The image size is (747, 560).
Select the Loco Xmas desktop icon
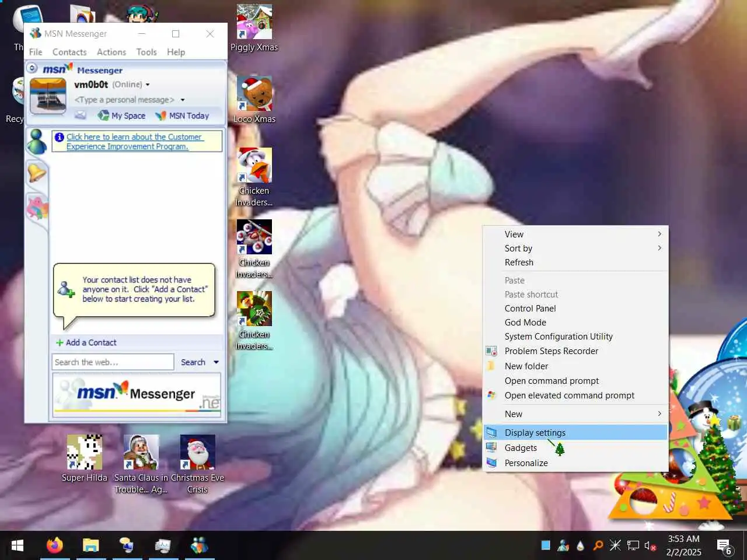[x=254, y=100]
